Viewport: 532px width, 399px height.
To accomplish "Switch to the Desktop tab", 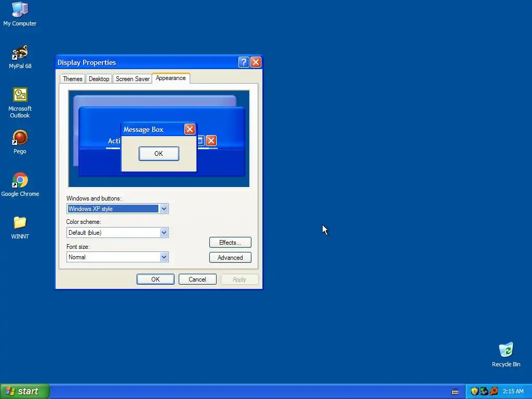I will (x=99, y=79).
